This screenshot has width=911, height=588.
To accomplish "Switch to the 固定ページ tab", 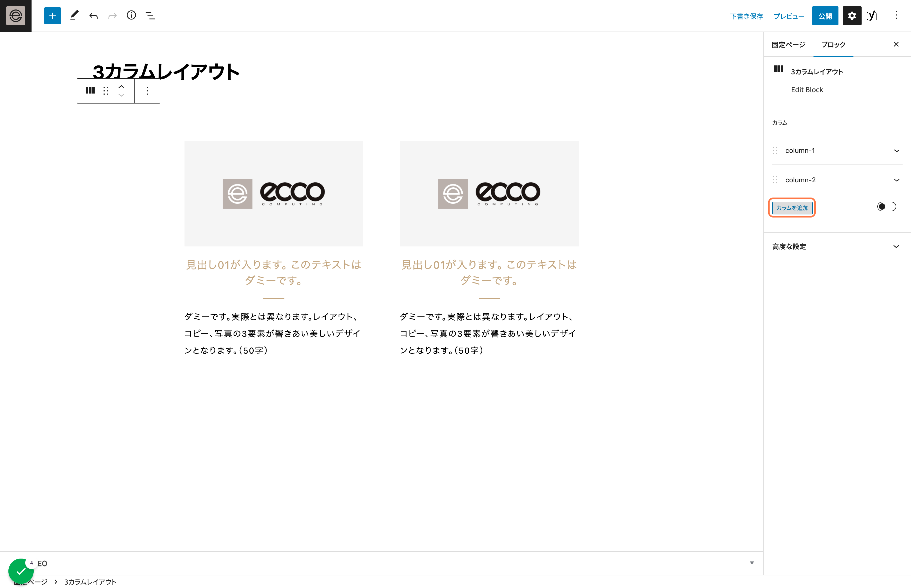I will [x=789, y=45].
